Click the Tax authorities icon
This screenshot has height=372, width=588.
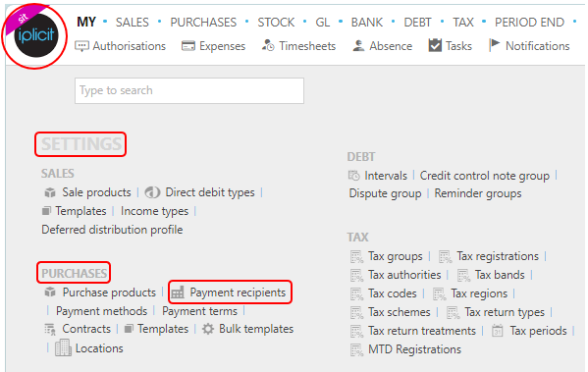[x=356, y=275]
